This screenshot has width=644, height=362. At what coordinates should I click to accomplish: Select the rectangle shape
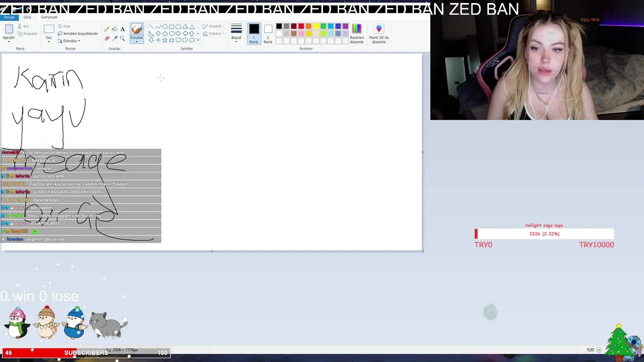click(172, 26)
